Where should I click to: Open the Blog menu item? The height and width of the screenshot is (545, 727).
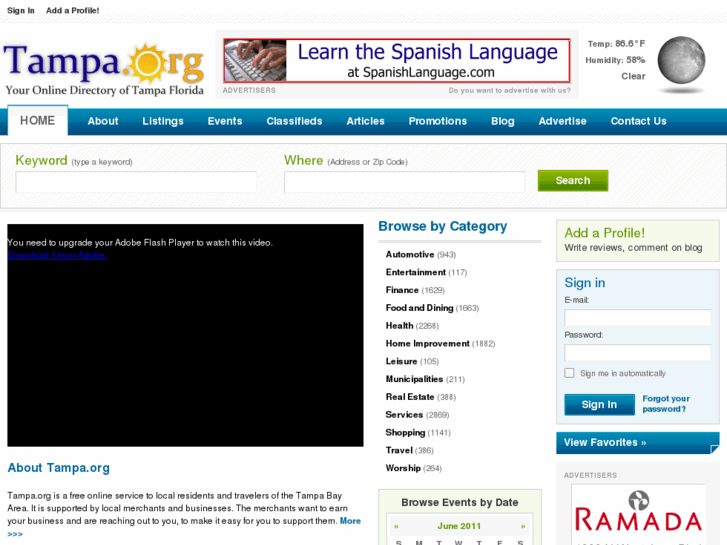click(x=503, y=121)
